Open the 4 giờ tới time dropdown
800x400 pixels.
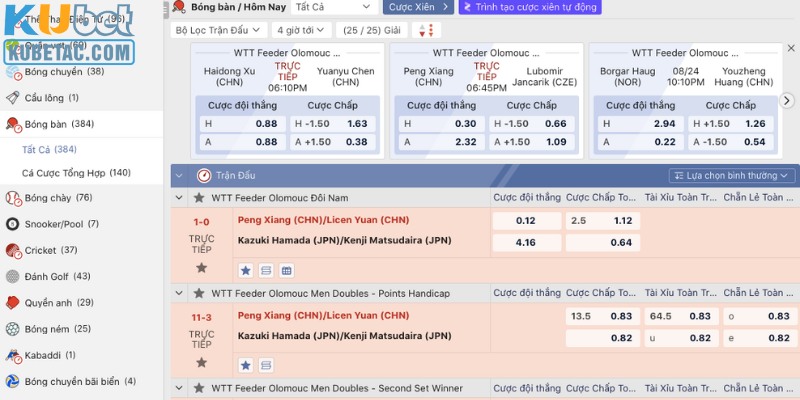click(302, 30)
